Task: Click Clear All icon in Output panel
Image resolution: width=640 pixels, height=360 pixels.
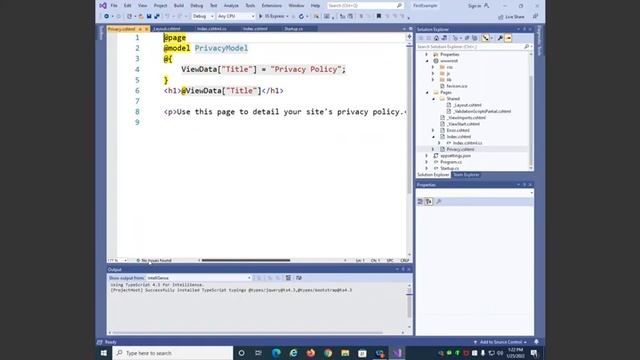Action: (288, 278)
